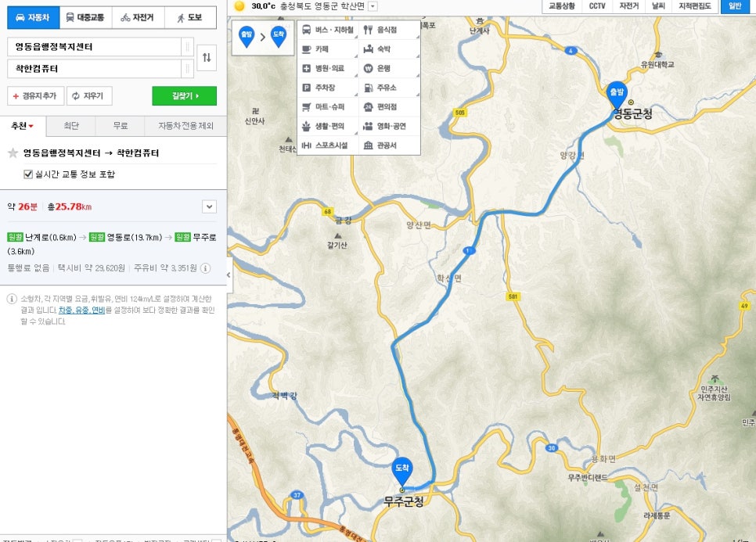Click the 민주지산 자연휴양림 map label
This screenshot has width=756, height=542.
click(714, 393)
